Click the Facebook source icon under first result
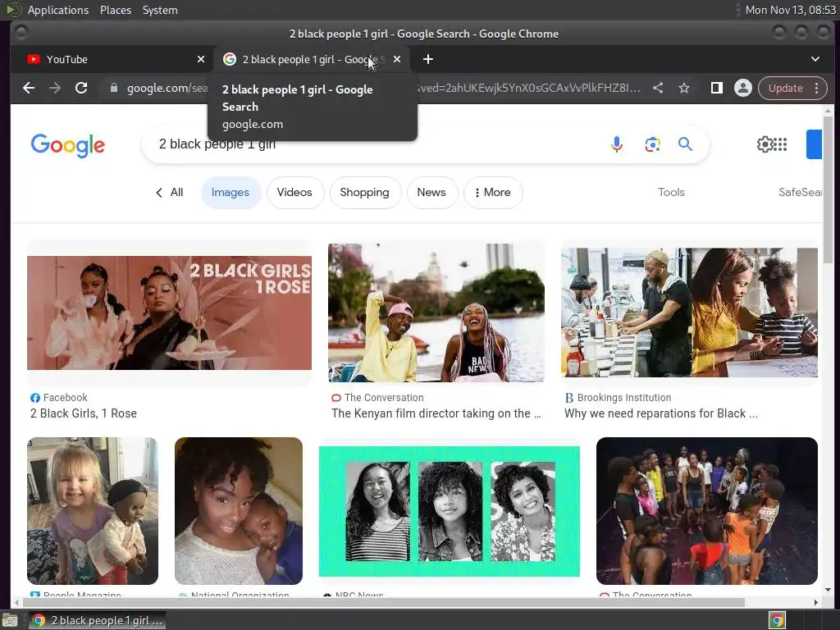840x630 pixels. click(35, 398)
